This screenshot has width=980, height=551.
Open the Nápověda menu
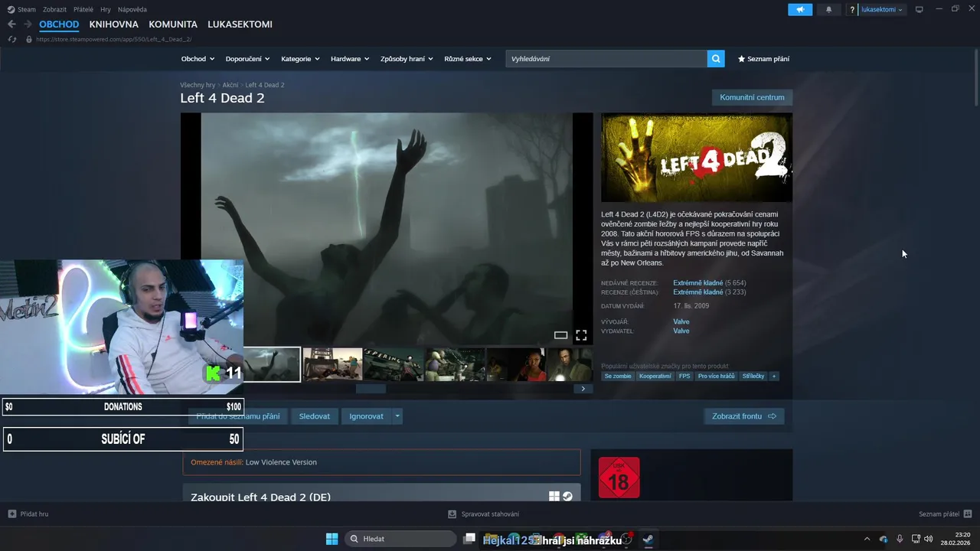pos(132,10)
